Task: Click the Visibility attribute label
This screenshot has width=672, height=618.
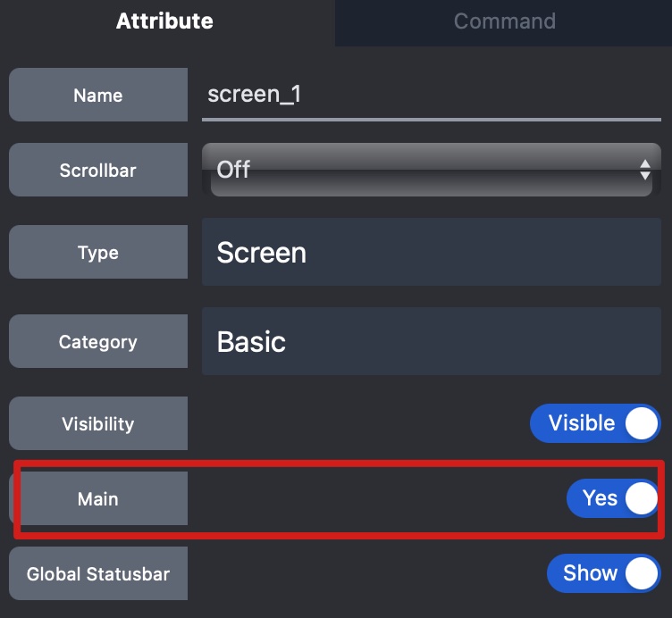Action: click(98, 423)
